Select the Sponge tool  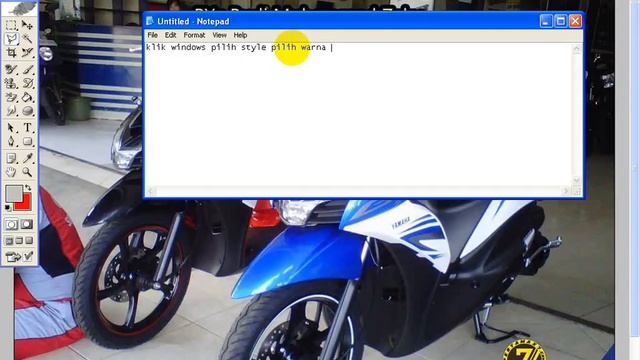tap(27, 111)
